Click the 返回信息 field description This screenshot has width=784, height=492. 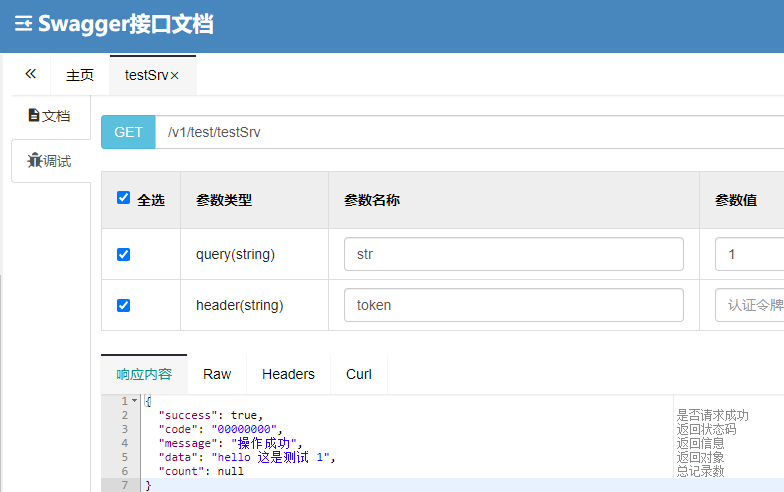pyautogui.click(x=700, y=443)
